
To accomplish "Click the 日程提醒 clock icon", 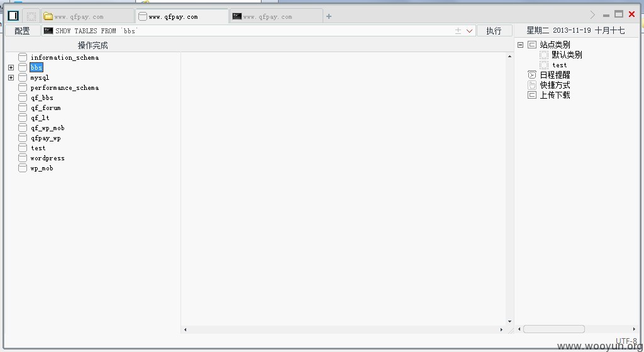I will 532,75.
